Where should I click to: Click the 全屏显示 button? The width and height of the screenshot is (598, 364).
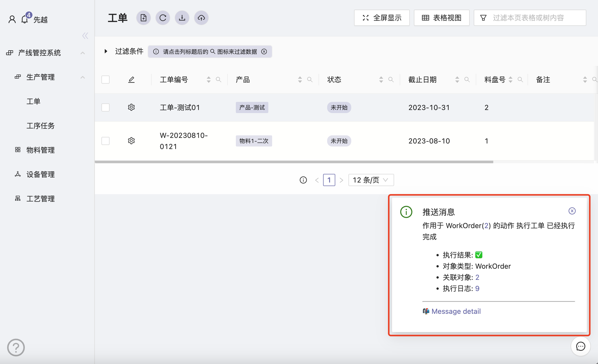click(382, 18)
